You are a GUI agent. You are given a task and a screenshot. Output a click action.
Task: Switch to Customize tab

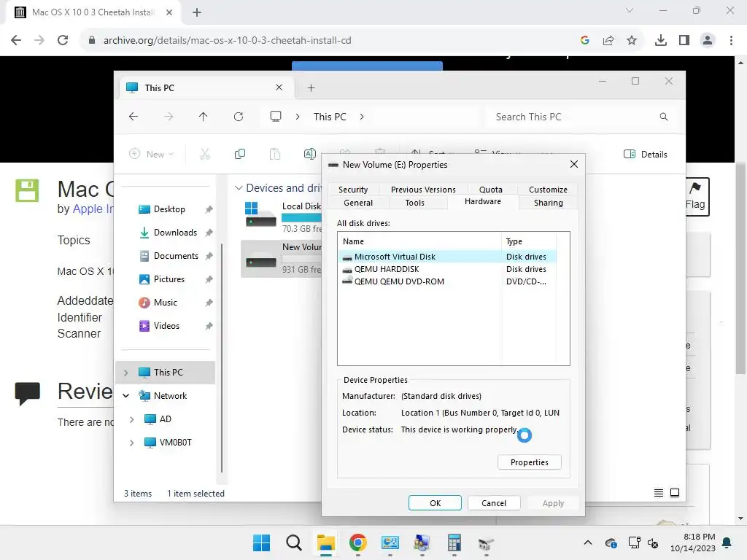point(548,190)
